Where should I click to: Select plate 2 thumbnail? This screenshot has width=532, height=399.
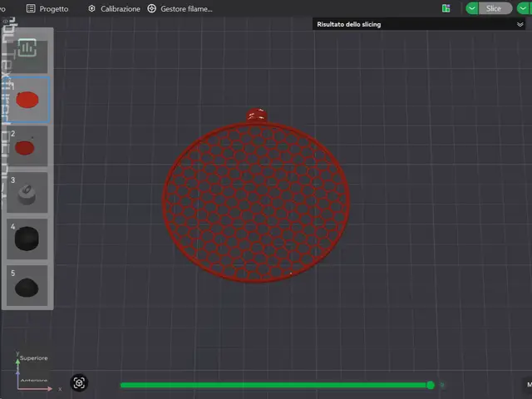27,146
